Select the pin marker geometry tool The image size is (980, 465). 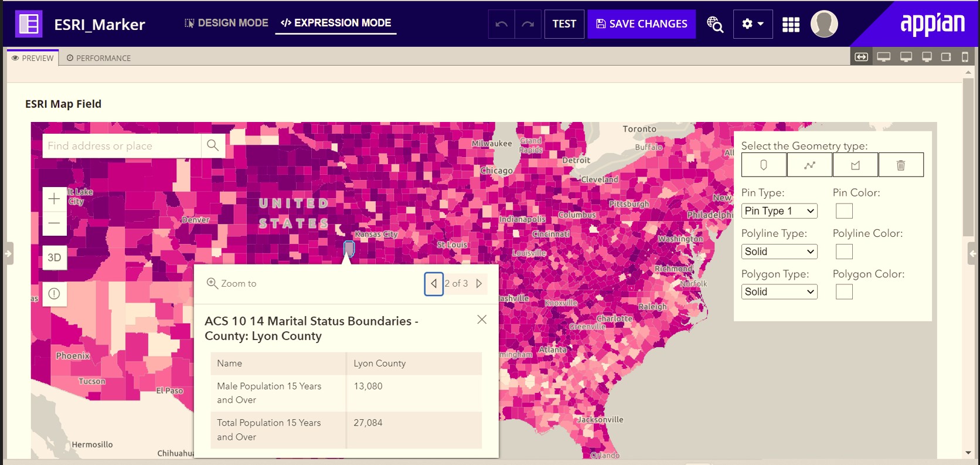pyautogui.click(x=764, y=165)
